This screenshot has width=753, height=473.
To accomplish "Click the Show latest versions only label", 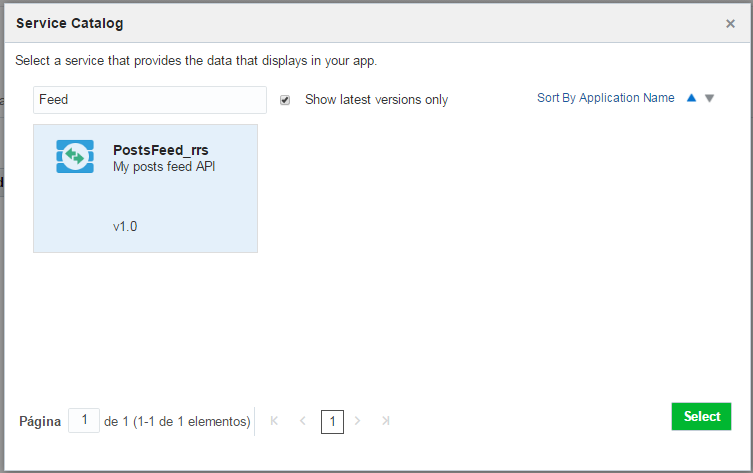I will [x=376, y=100].
